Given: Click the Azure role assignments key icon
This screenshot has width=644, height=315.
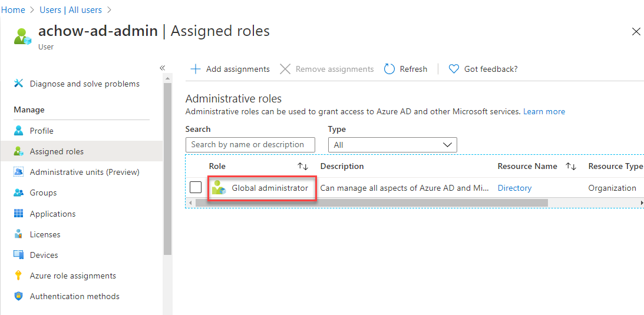Looking at the screenshot, I should coord(19,276).
